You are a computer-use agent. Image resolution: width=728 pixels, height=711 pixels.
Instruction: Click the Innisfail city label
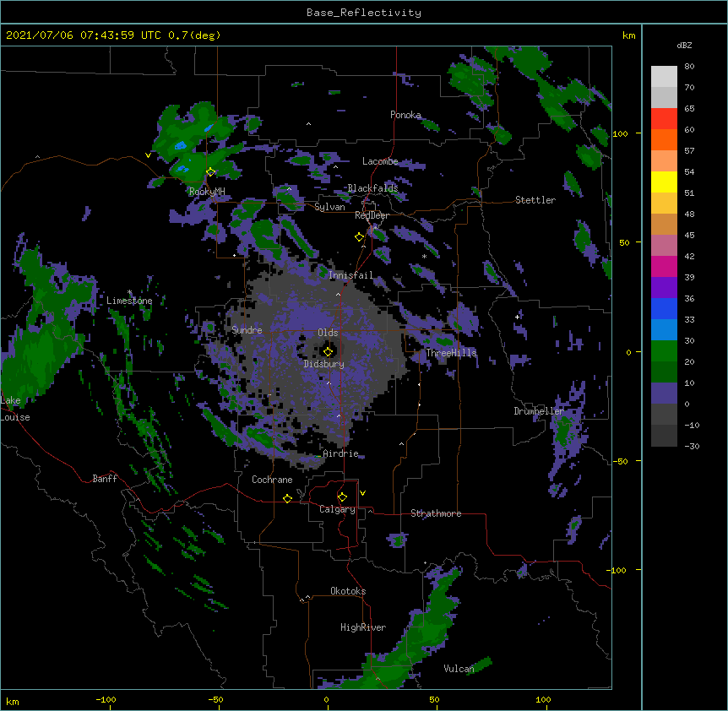tap(351, 275)
